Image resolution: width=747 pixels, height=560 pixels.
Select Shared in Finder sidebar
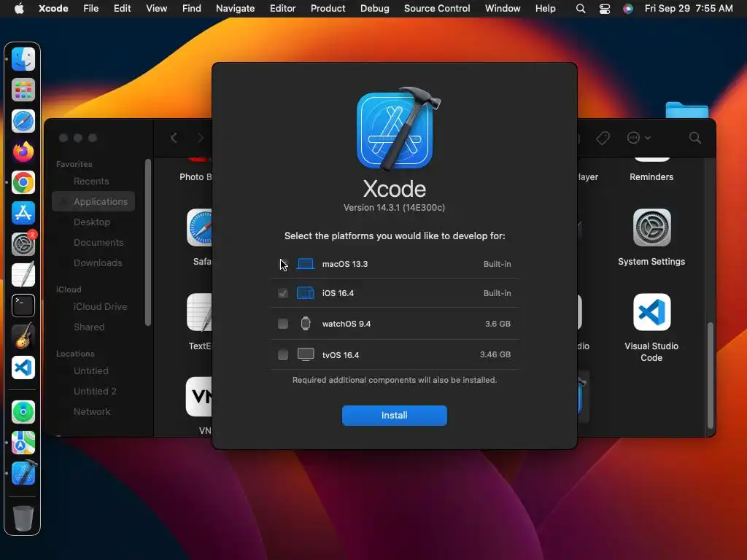click(x=88, y=327)
